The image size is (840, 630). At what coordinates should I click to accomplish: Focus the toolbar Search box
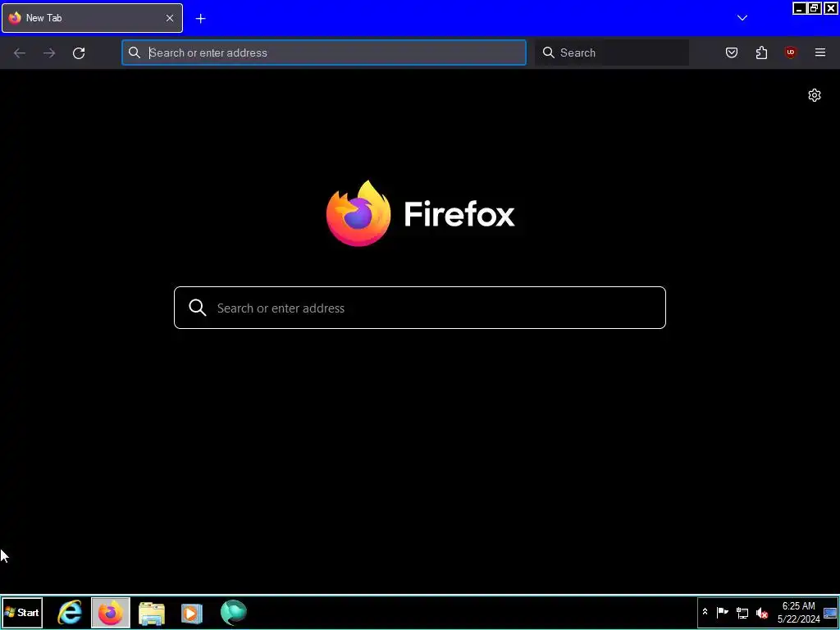pyautogui.click(x=612, y=52)
